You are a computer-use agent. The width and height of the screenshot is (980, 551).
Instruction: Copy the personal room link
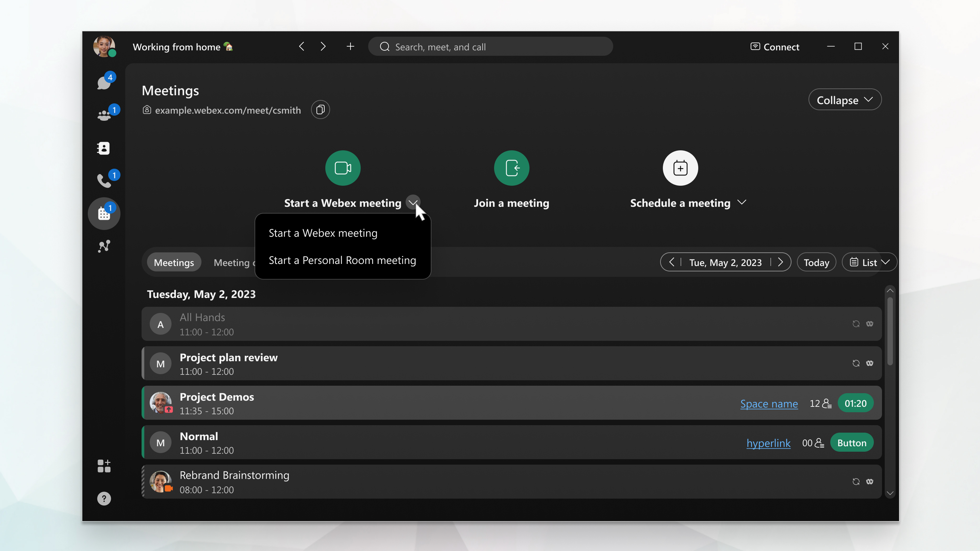320,110
